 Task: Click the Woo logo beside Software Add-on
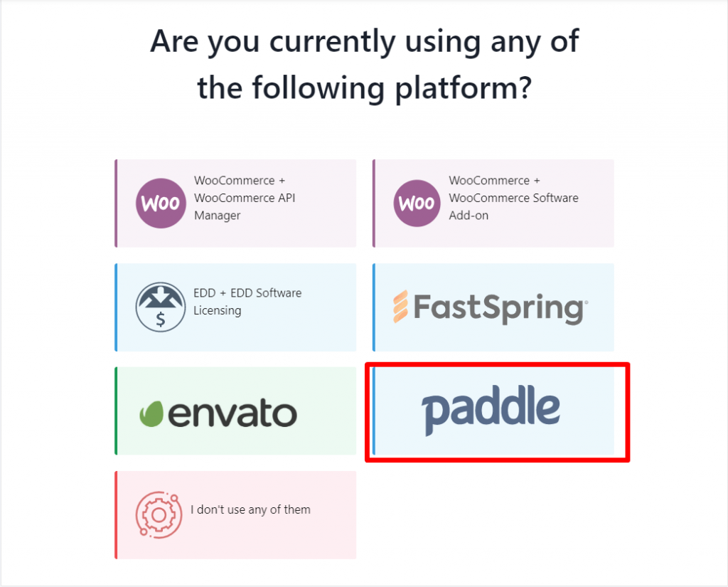coord(417,203)
